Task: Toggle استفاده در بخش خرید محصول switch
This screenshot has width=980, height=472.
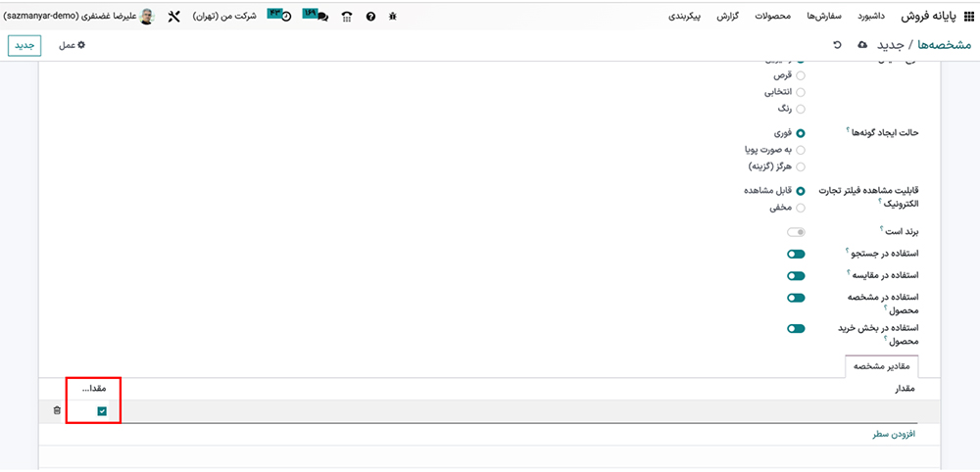Action: (x=796, y=328)
